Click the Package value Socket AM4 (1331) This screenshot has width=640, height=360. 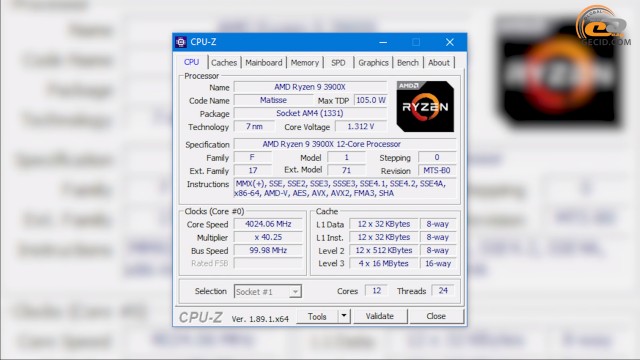pos(310,113)
